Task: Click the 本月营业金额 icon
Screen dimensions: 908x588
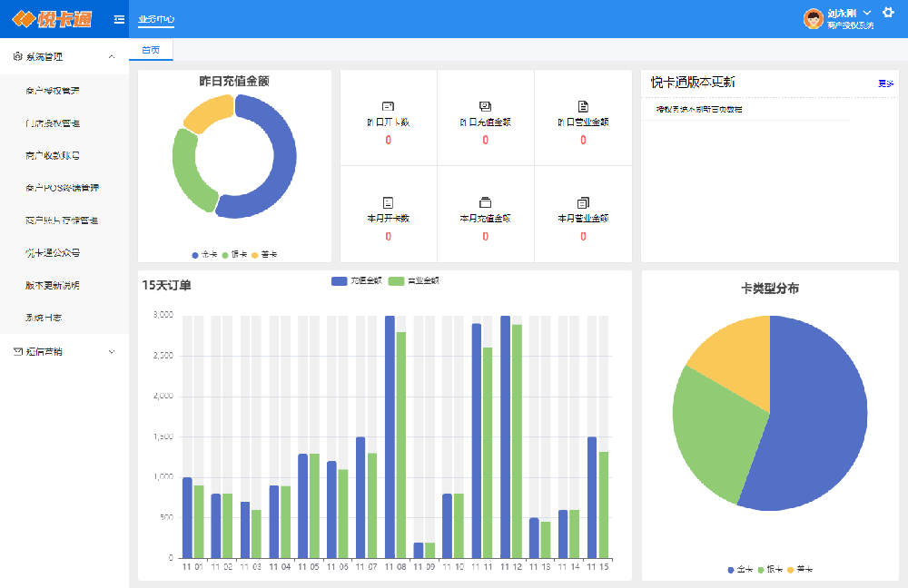Action: coord(583,201)
